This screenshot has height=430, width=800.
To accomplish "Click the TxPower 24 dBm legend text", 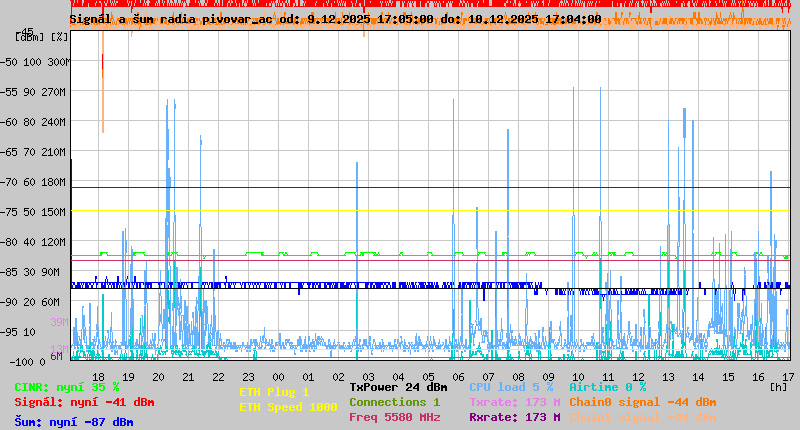I will (x=398, y=386).
